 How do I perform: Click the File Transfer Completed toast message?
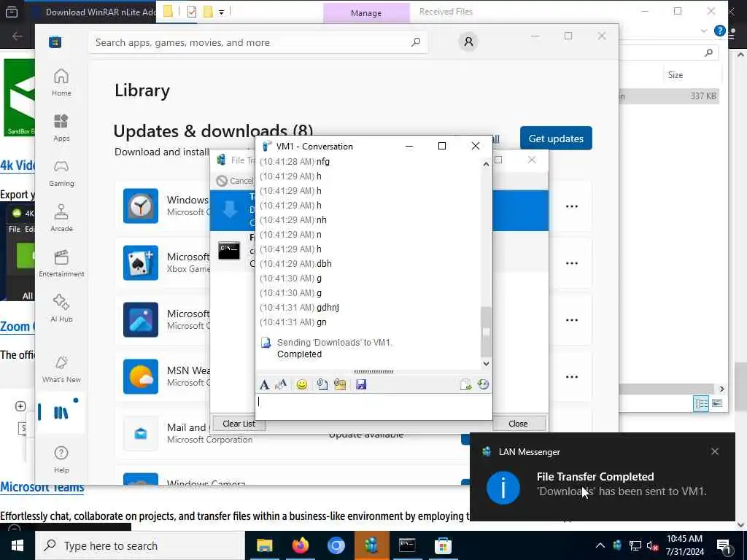click(x=602, y=477)
